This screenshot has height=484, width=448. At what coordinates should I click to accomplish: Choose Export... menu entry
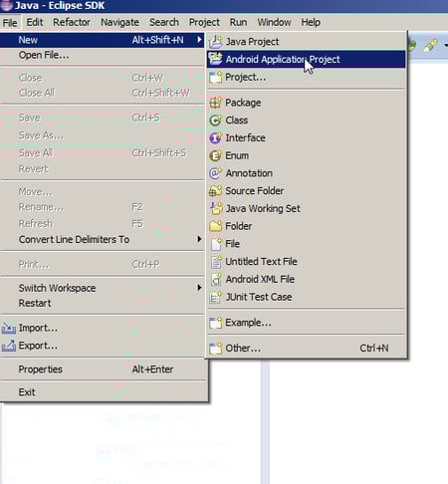pos(103,346)
